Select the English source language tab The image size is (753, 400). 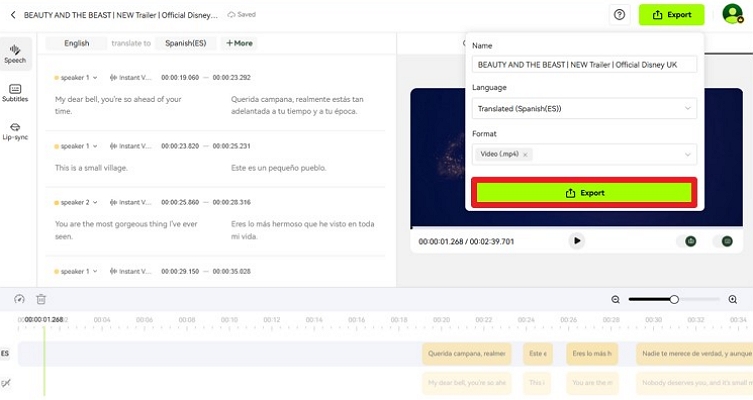(77, 43)
